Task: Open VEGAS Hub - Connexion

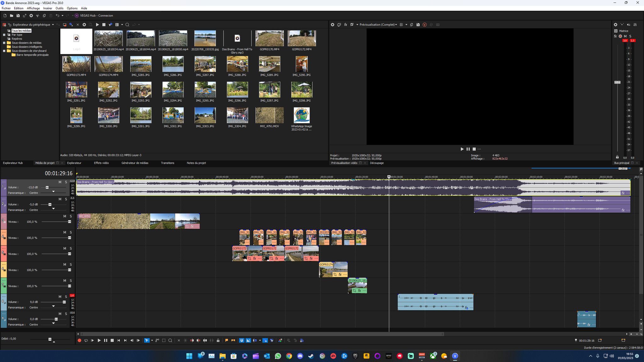Action: pyautogui.click(x=94, y=15)
